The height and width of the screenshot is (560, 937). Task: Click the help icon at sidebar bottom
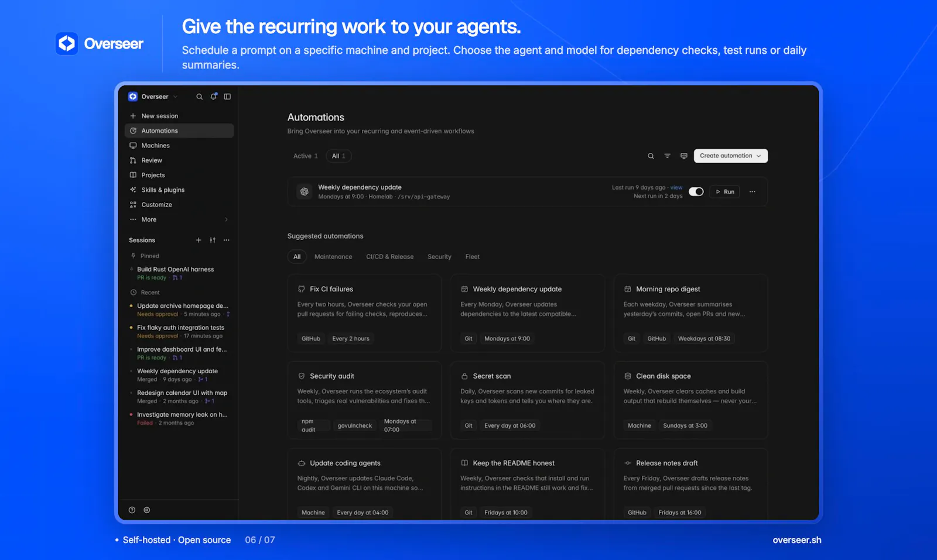pyautogui.click(x=132, y=510)
